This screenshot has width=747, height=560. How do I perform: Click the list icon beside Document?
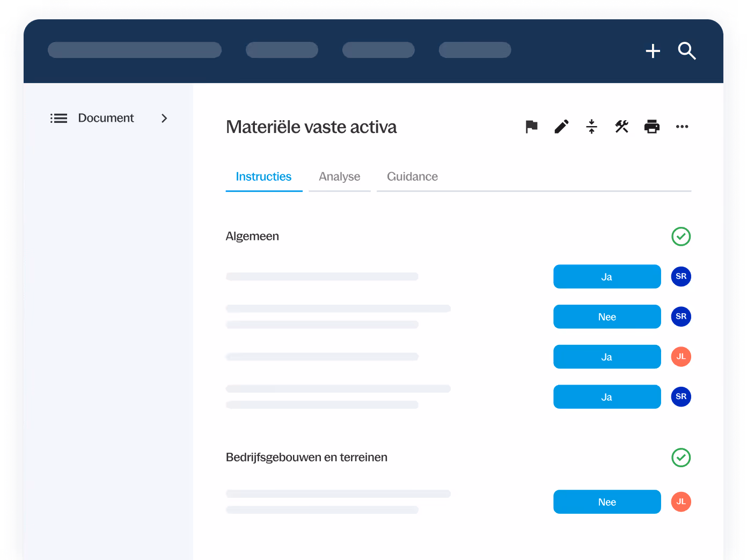[x=58, y=118]
